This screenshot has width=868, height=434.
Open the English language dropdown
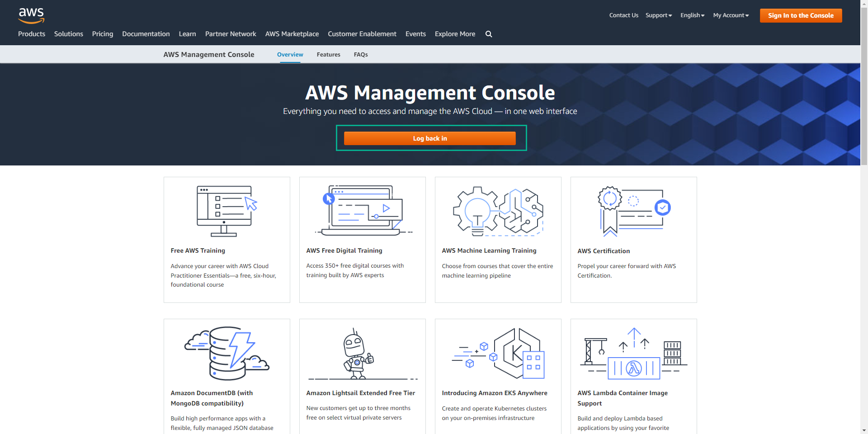692,15
